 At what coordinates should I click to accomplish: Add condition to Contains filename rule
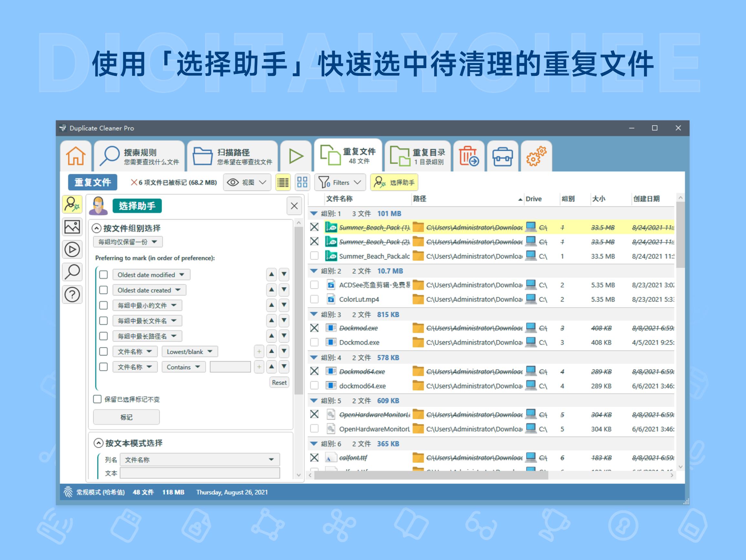[x=259, y=366]
